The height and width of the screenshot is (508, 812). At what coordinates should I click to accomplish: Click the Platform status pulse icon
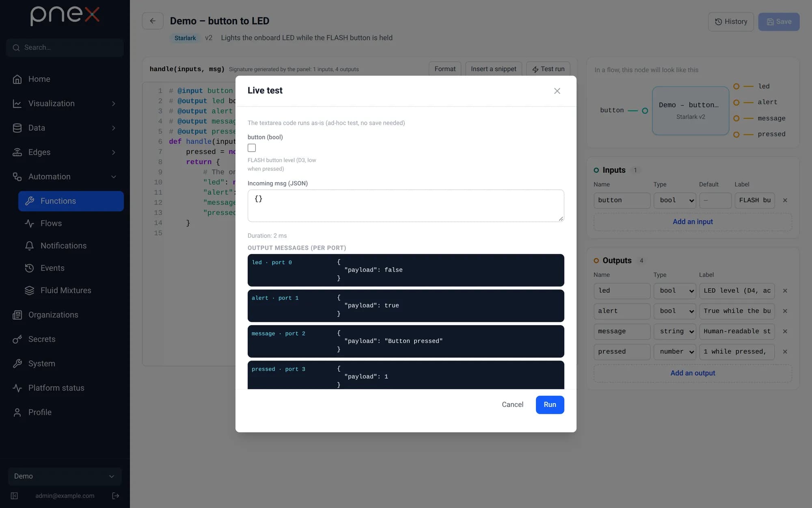[x=17, y=388]
